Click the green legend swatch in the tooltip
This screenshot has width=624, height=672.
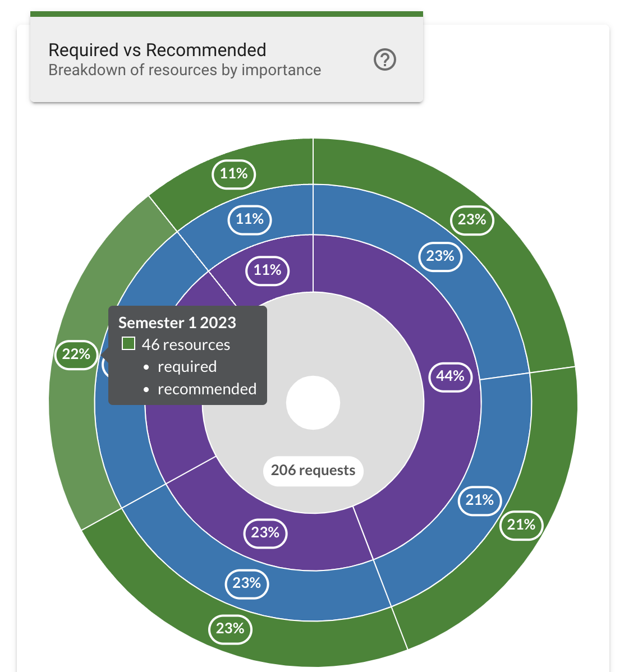[129, 342]
